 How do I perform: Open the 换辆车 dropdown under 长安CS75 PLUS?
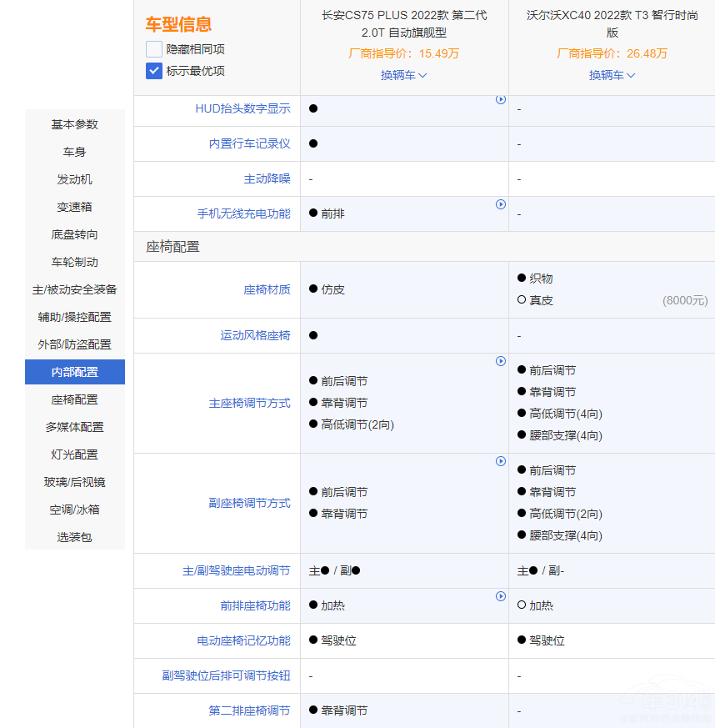(403, 75)
